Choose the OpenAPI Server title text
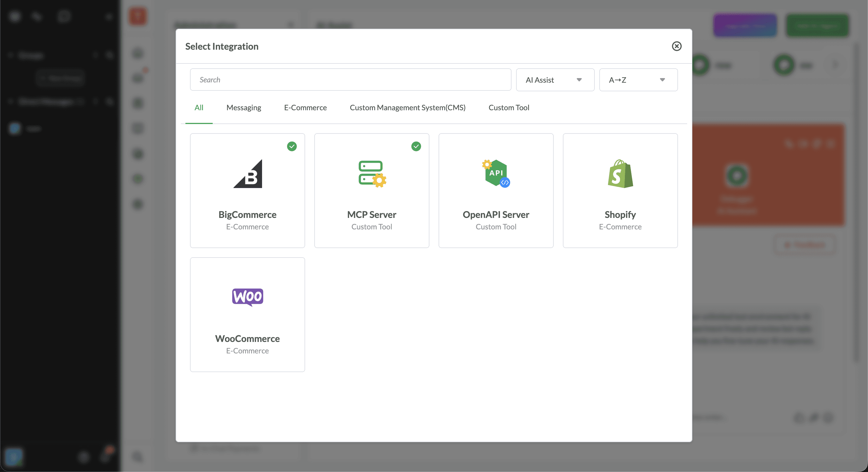This screenshot has width=868, height=472. point(496,214)
